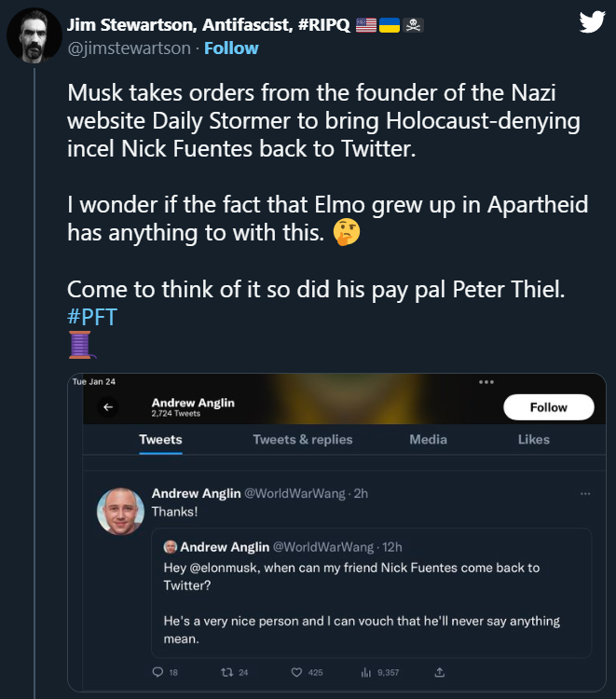Image resolution: width=616 pixels, height=699 pixels.
Task: Open the #PFT hashtag link
Action: click(92, 316)
